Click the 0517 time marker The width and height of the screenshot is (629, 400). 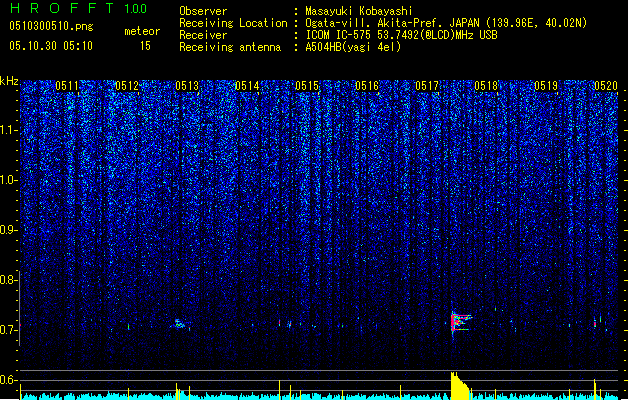[427, 86]
